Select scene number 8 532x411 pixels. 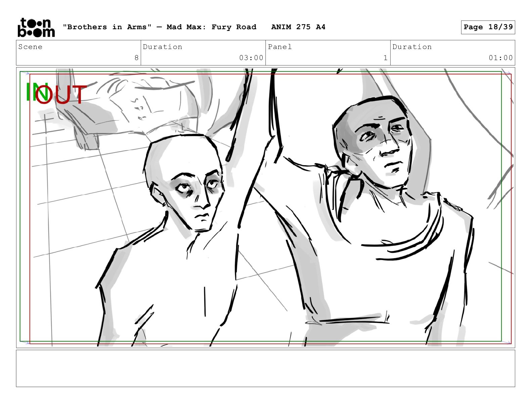[x=136, y=58]
